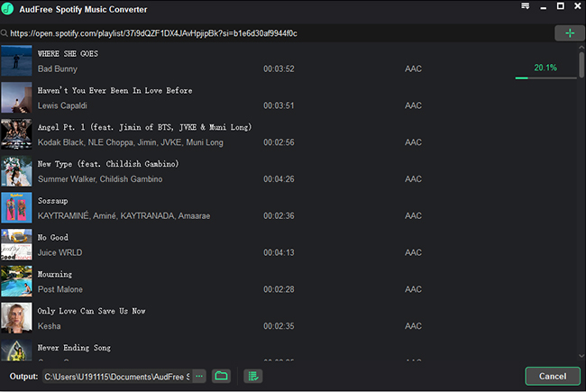Click the scrollbar down arrow

point(581,356)
